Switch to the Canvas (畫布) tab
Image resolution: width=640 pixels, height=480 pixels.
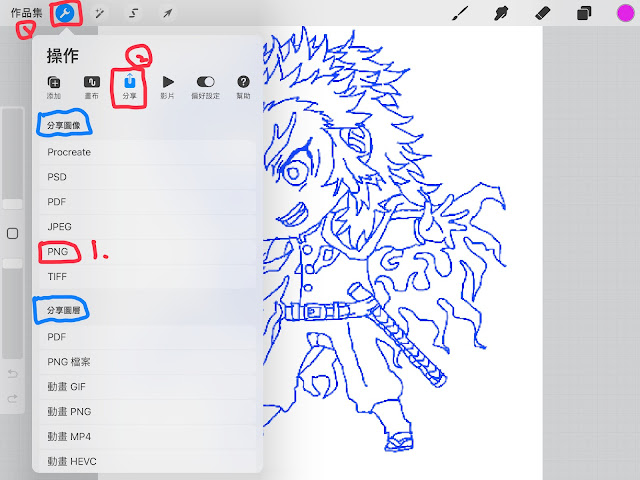coord(91,87)
